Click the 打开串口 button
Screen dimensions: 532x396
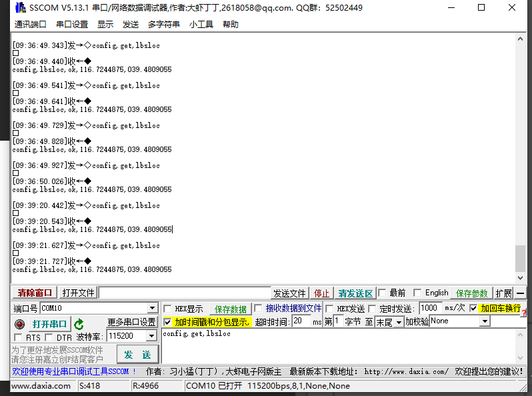49,324
